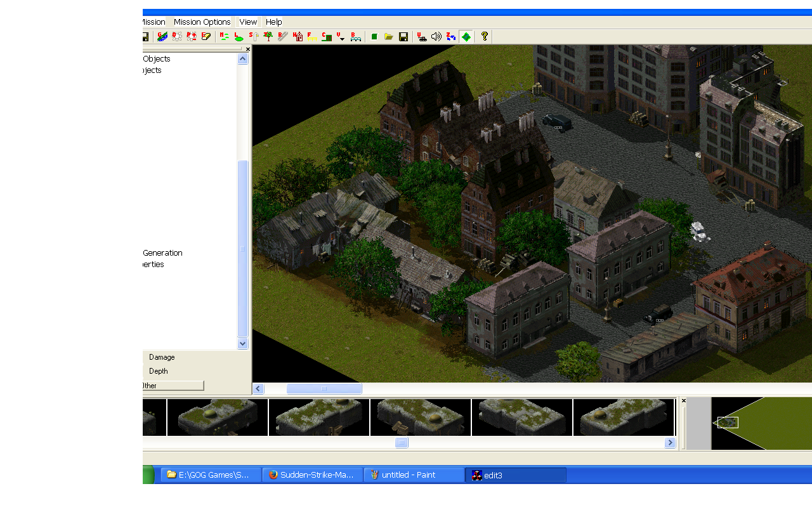Click the map view left scroll arrow
Screen dimensions: 812x531
(x=258, y=389)
